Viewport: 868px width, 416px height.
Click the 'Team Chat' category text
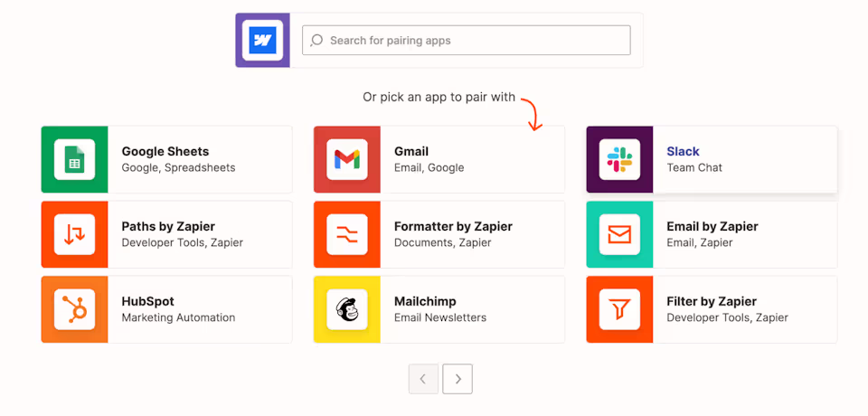694,168
